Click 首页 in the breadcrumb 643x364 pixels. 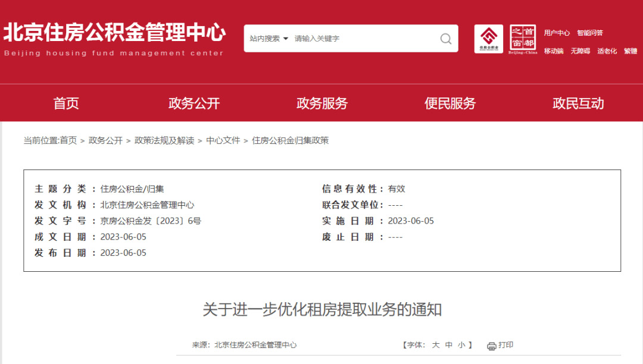coord(68,140)
